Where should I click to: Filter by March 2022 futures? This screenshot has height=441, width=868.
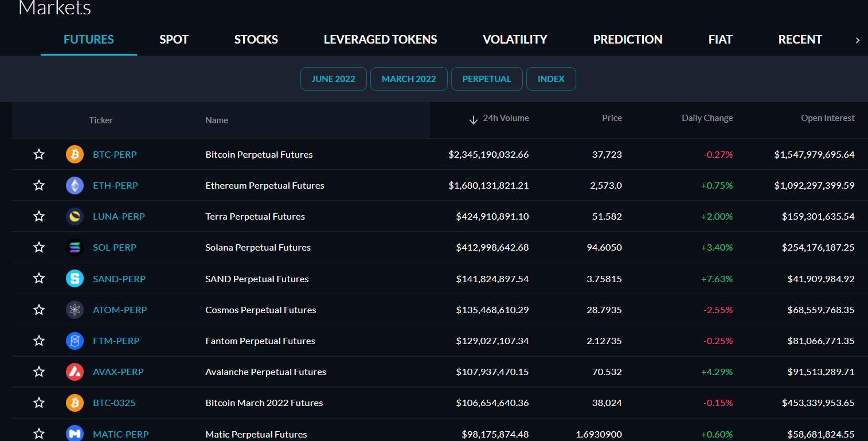pyautogui.click(x=409, y=79)
